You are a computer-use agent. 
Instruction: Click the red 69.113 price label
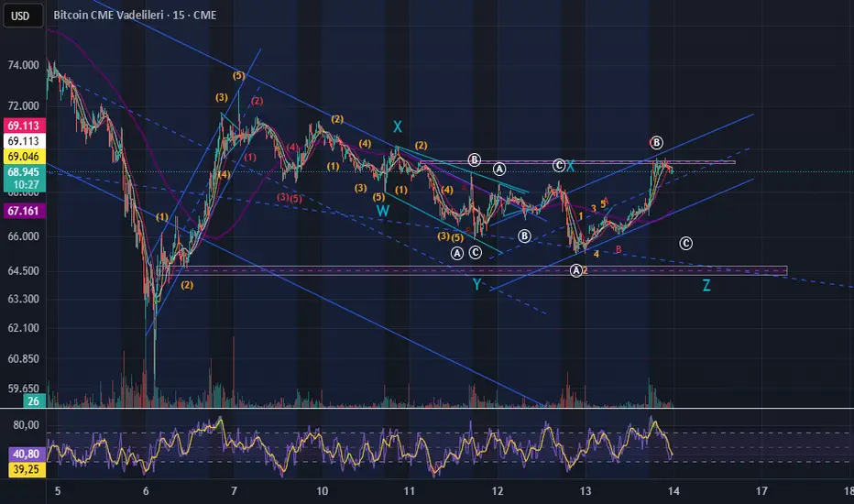tap(23, 123)
